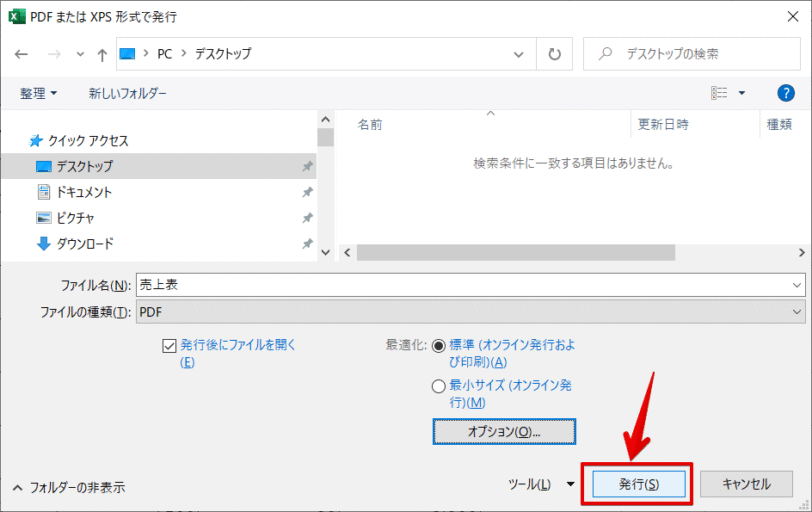Click the PC icon in address bar

coord(127,53)
